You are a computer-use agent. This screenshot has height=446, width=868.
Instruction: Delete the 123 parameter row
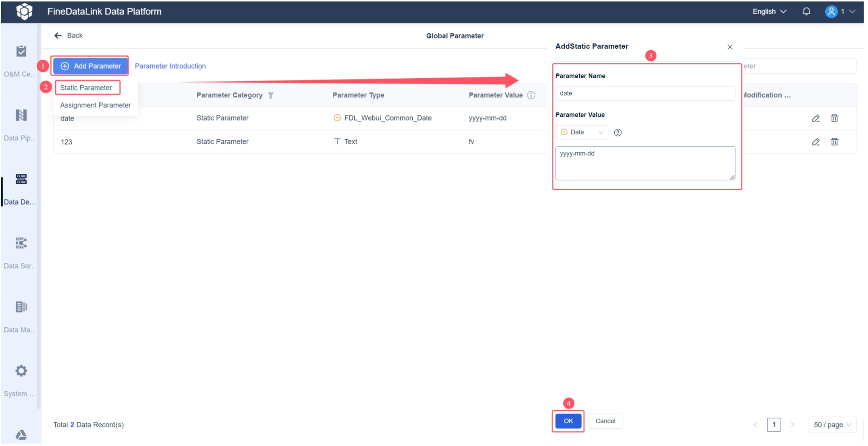pyautogui.click(x=835, y=142)
